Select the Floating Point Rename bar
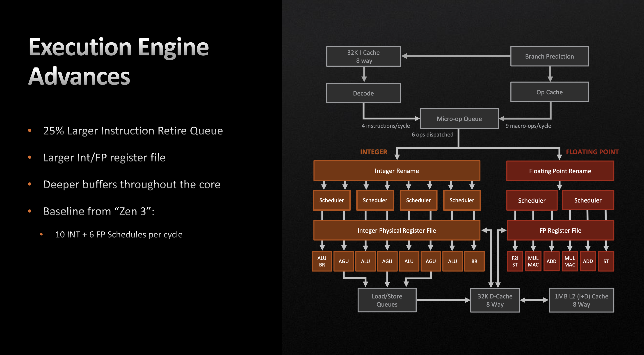This screenshot has width=644, height=355. (560, 171)
